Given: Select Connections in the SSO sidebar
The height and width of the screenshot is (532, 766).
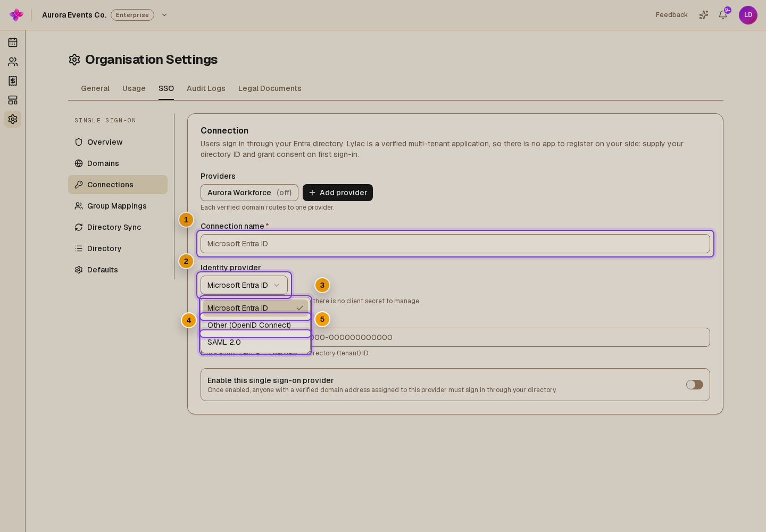Looking at the screenshot, I should (x=118, y=185).
